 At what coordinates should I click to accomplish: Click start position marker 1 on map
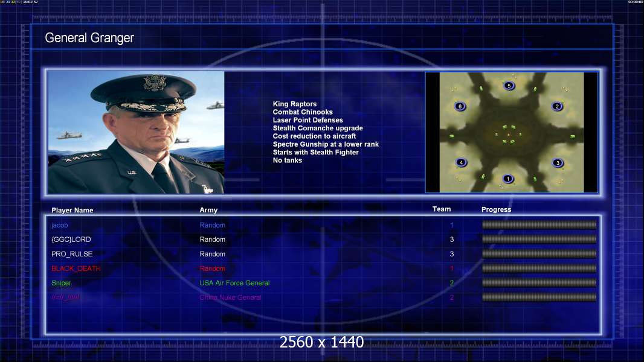pyautogui.click(x=508, y=179)
